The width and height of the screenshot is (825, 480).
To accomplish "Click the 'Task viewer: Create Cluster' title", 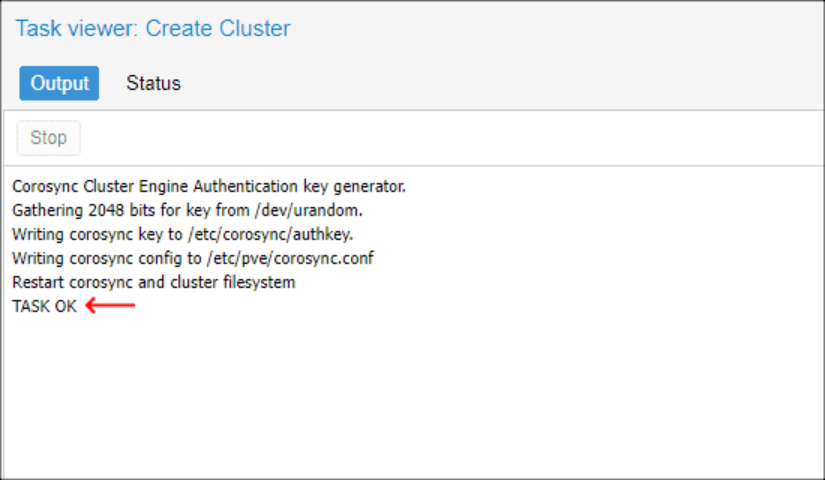I will click(152, 28).
